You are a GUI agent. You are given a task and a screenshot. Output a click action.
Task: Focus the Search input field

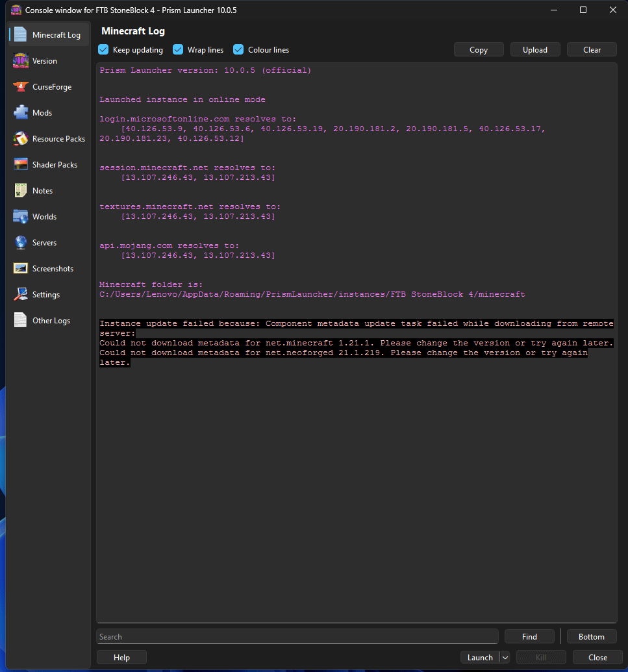coord(297,637)
